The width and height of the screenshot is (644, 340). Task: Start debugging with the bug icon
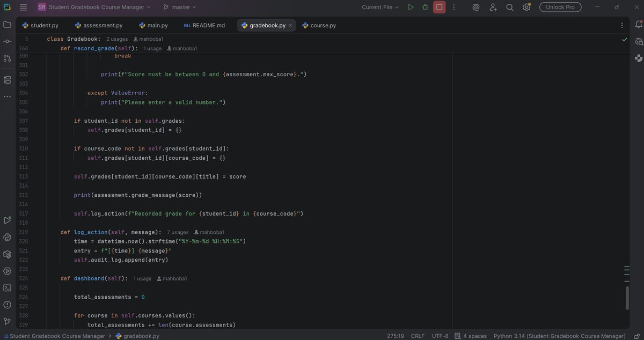pos(425,7)
